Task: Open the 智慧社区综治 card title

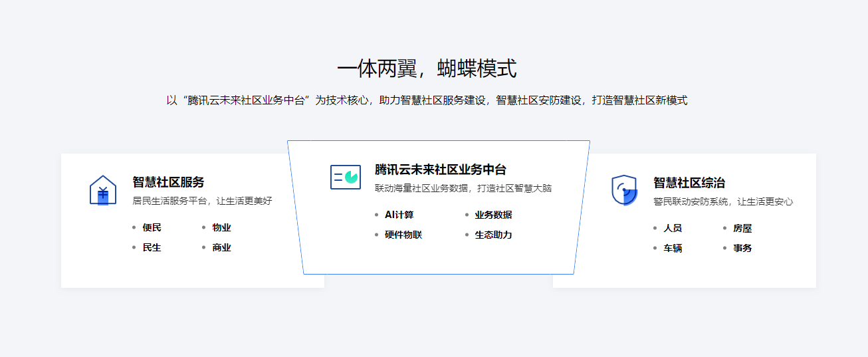Action: 689,183
